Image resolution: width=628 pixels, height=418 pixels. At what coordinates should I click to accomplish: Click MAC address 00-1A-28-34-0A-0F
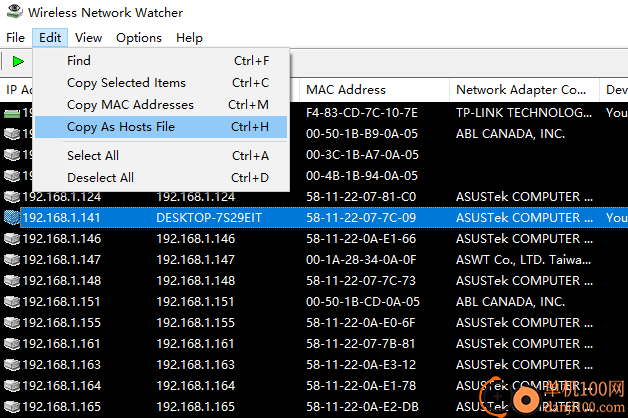(361, 260)
